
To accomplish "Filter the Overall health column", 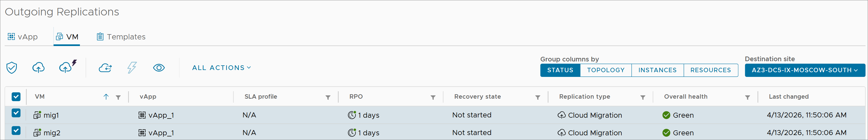I will 747,98.
